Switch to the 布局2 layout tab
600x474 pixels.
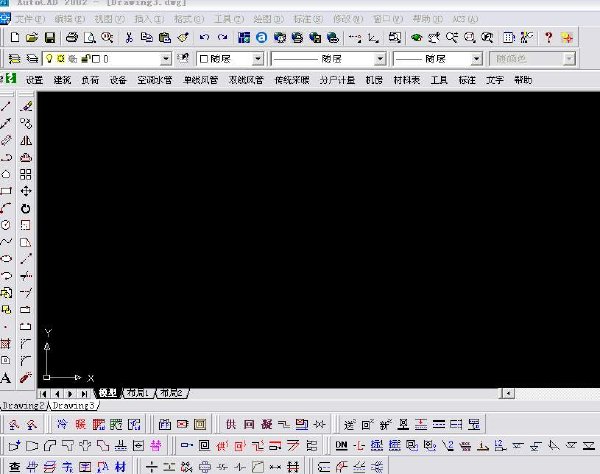click(x=171, y=393)
